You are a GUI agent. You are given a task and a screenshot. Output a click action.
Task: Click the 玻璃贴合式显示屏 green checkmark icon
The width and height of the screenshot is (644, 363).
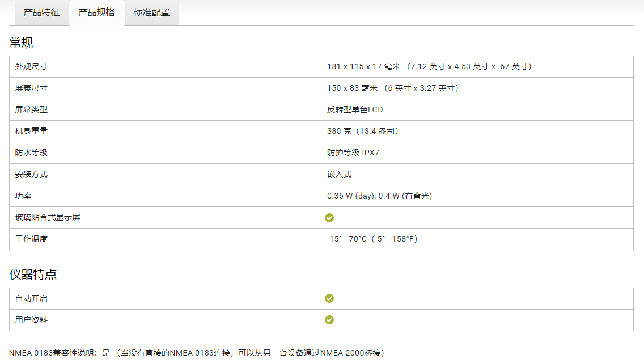[329, 218]
